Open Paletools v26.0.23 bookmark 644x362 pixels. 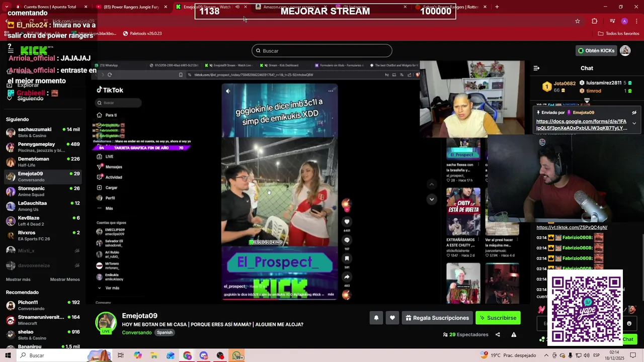tap(142, 34)
